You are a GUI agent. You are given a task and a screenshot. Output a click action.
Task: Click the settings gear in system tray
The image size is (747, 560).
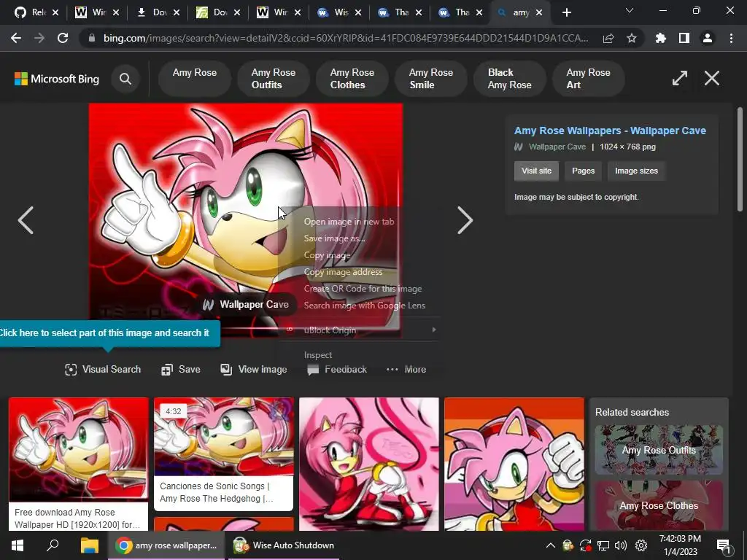[x=641, y=545]
